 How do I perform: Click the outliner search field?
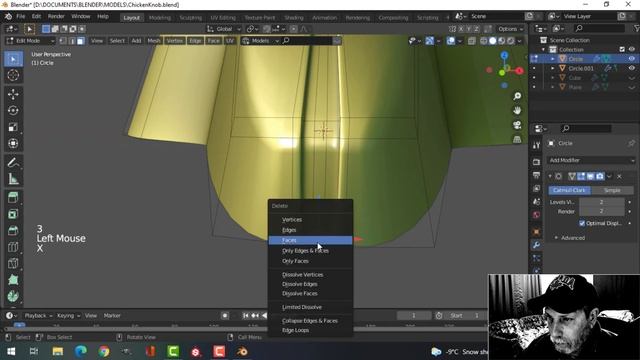tap(599, 28)
